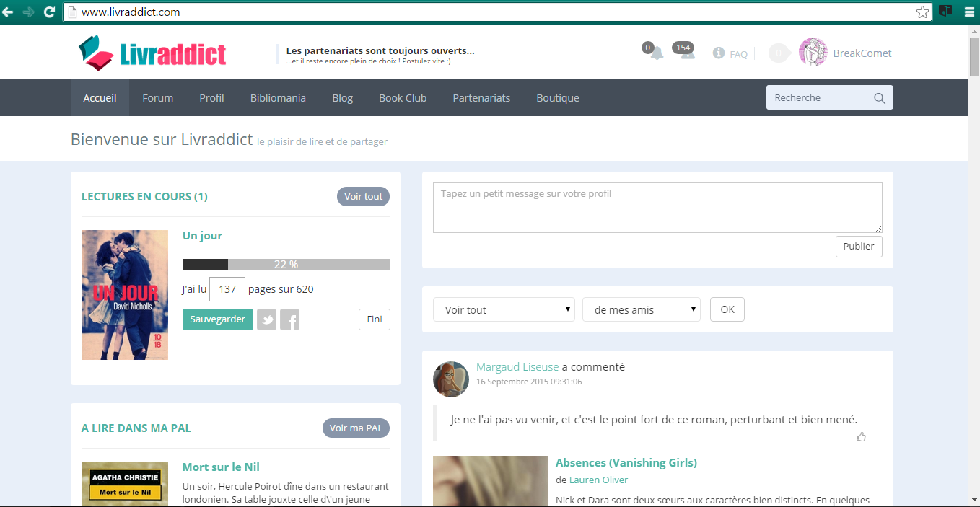Open the 'Mort sur le Nil' title link

(221, 467)
